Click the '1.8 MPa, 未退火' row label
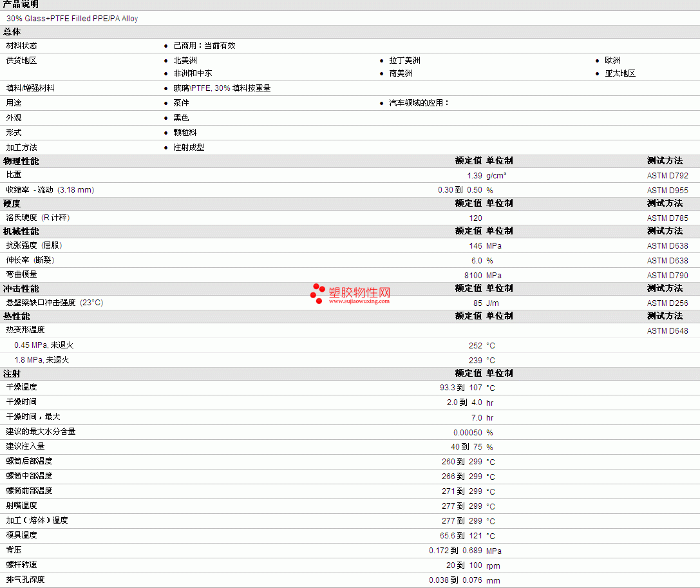 (x=41, y=360)
